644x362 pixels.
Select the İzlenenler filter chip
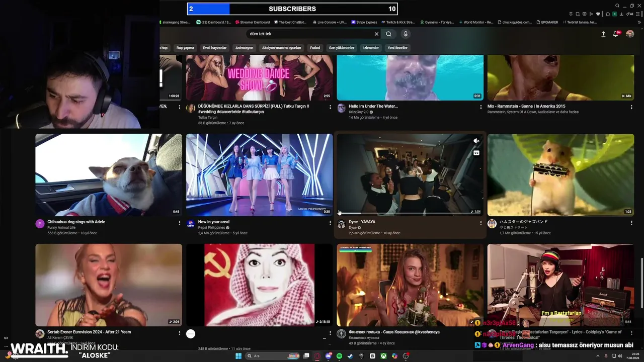point(371,48)
